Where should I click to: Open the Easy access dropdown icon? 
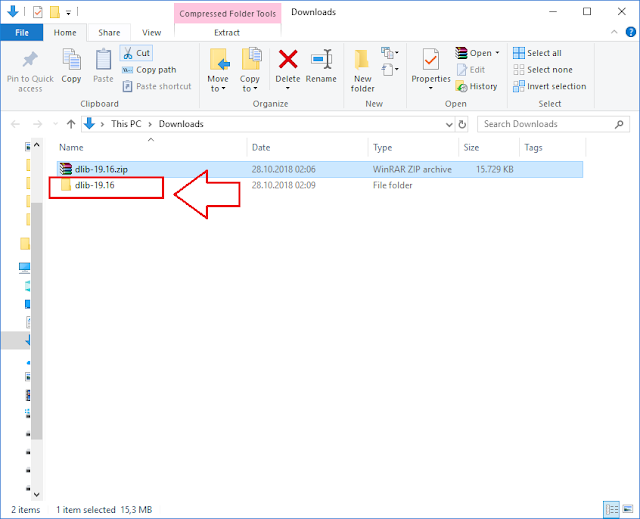coord(389,69)
